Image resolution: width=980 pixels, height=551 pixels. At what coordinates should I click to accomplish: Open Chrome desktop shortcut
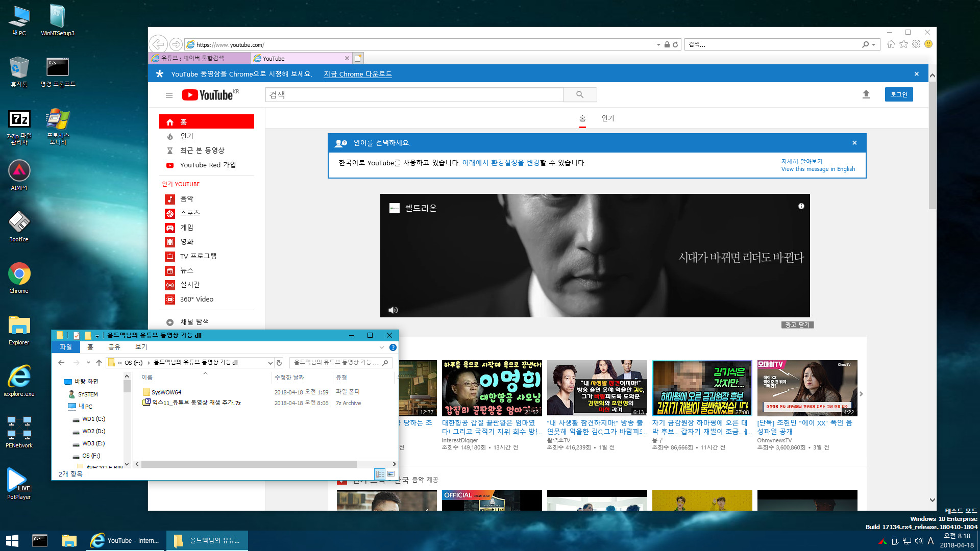(x=19, y=278)
